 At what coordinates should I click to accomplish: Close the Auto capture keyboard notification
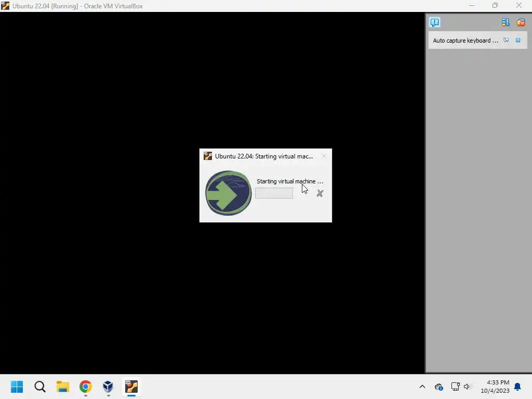click(x=518, y=41)
